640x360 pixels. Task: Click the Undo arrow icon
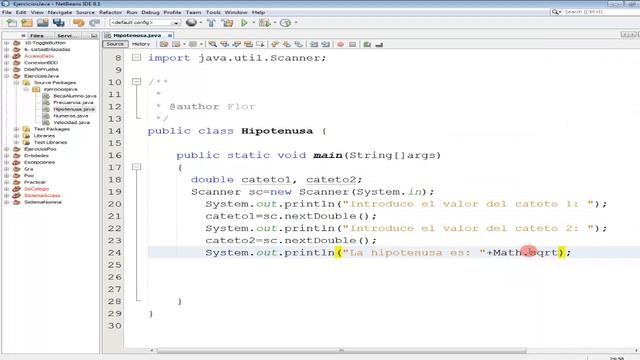click(x=79, y=23)
